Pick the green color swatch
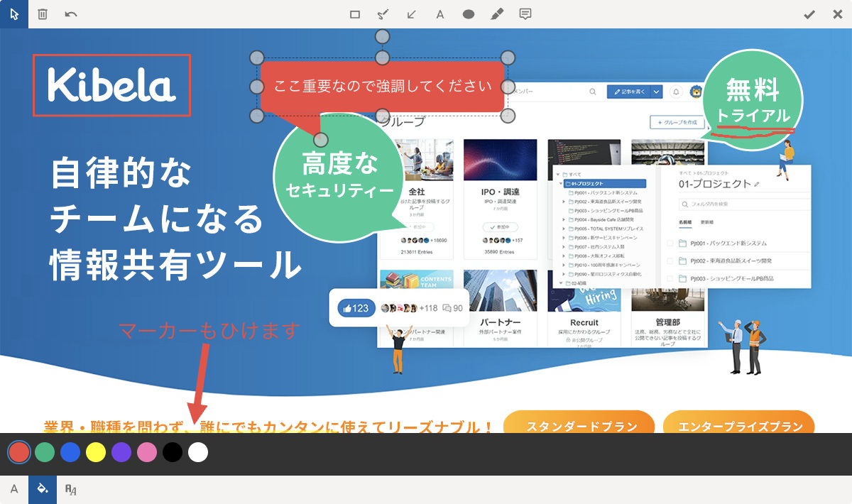Image resolution: width=852 pixels, height=504 pixels. (45, 452)
